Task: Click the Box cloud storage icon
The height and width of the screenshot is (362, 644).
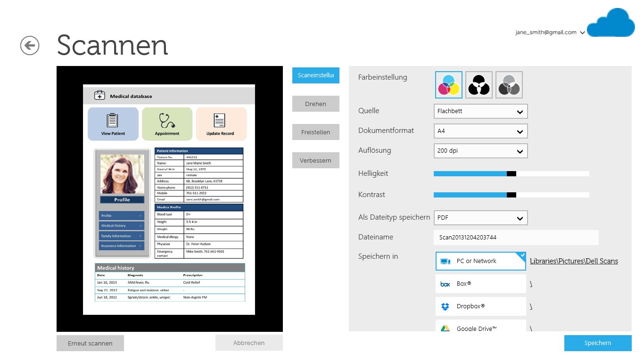Action: [445, 284]
